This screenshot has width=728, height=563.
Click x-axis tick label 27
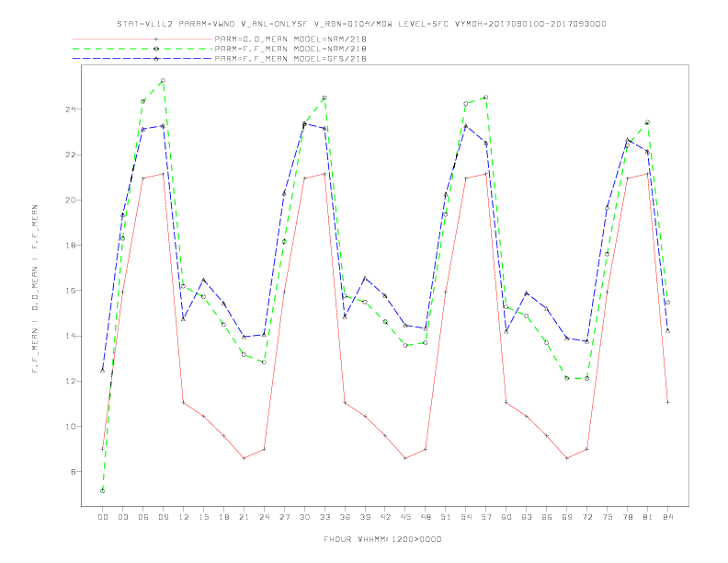pos(284,517)
